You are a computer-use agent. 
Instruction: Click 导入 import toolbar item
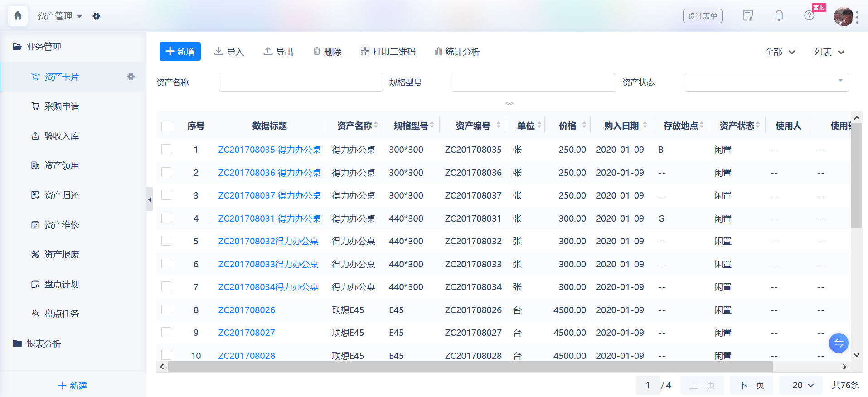point(229,52)
